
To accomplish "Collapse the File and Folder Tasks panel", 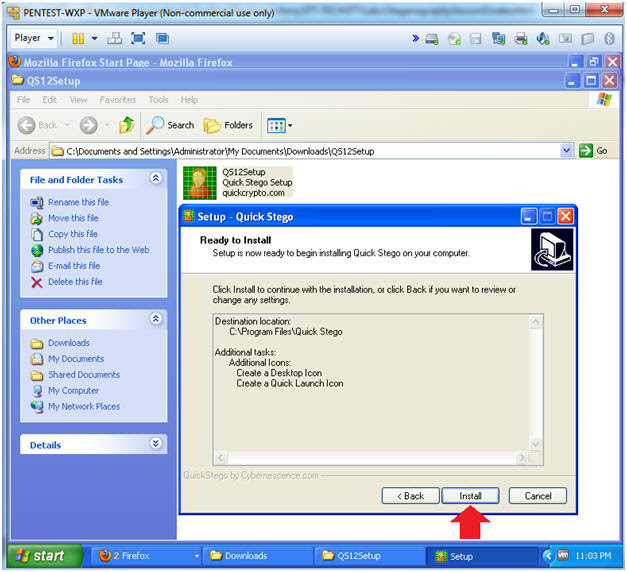I will point(156,178).
